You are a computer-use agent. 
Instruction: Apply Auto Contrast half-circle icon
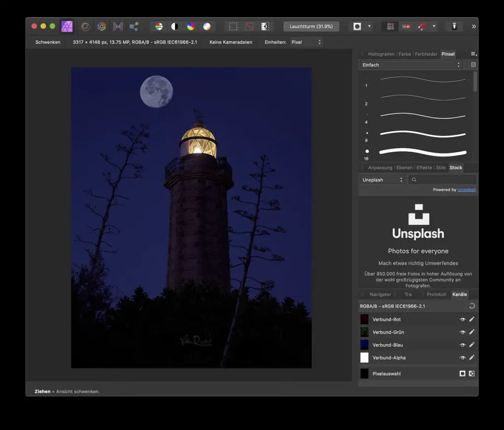click(175, 27)
